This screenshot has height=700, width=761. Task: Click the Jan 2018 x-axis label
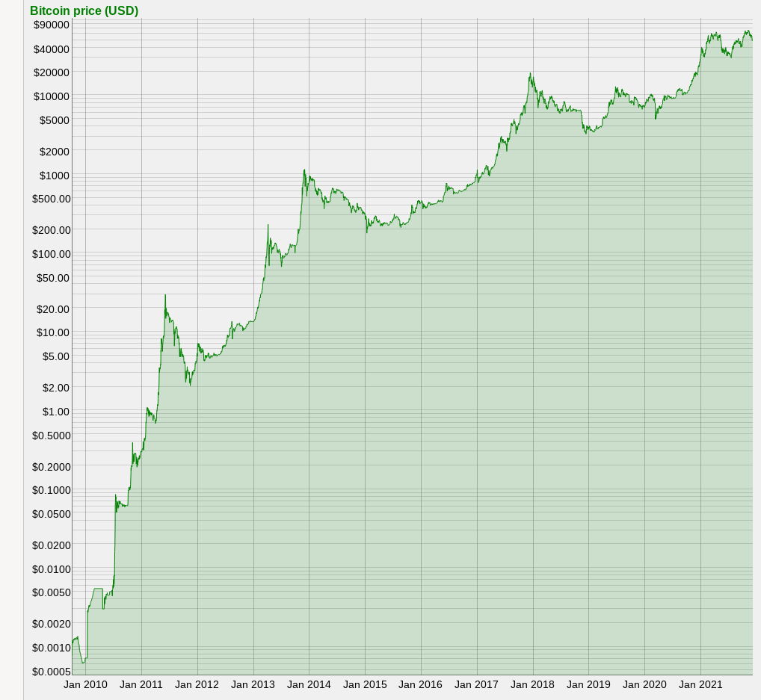pyautogui.click(x=532, y=685)
